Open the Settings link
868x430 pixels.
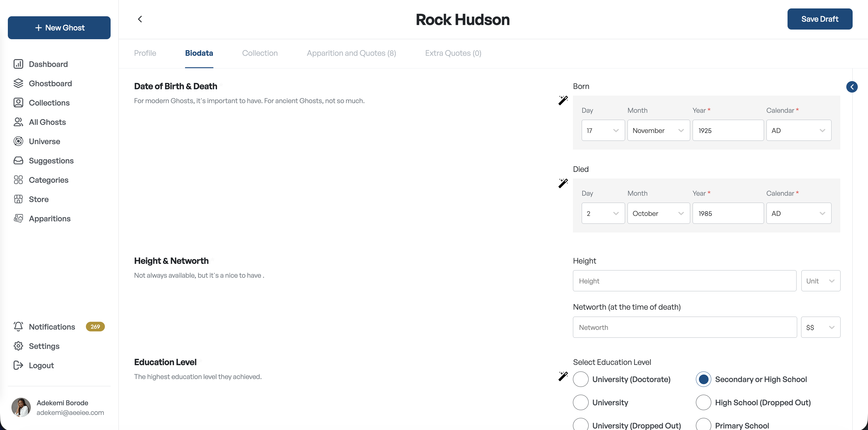click(x=44, y=346)
